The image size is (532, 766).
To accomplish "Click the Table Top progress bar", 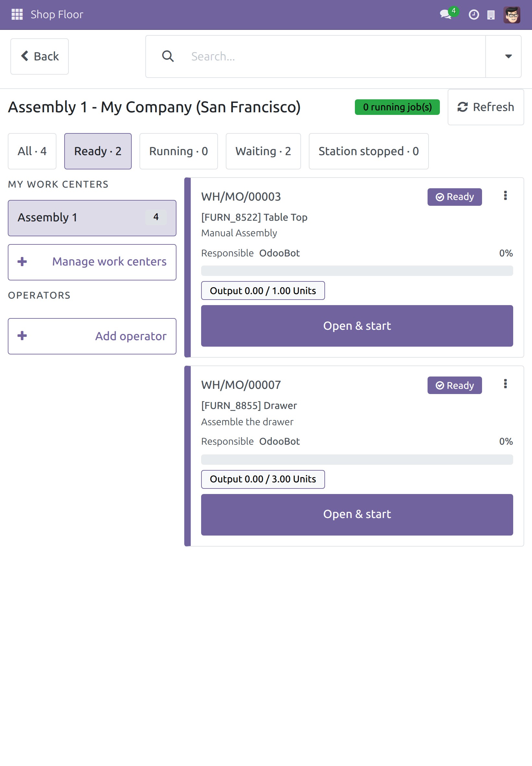I will [x=357, y=270].
